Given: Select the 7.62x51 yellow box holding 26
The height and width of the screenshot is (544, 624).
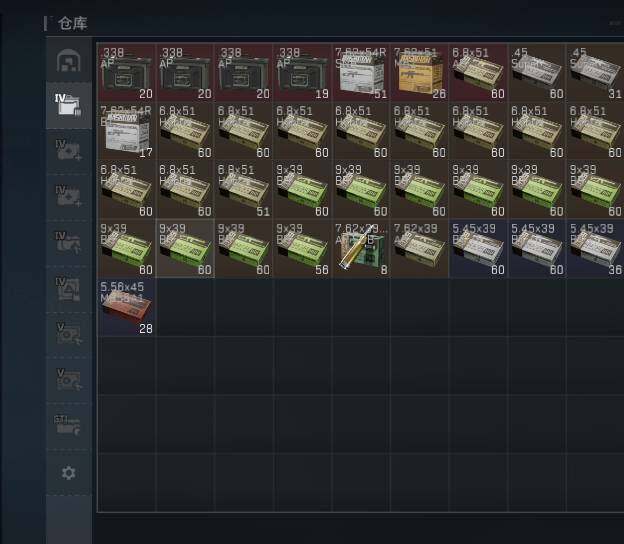Looking at the screenshot, I should click(419, 72).
